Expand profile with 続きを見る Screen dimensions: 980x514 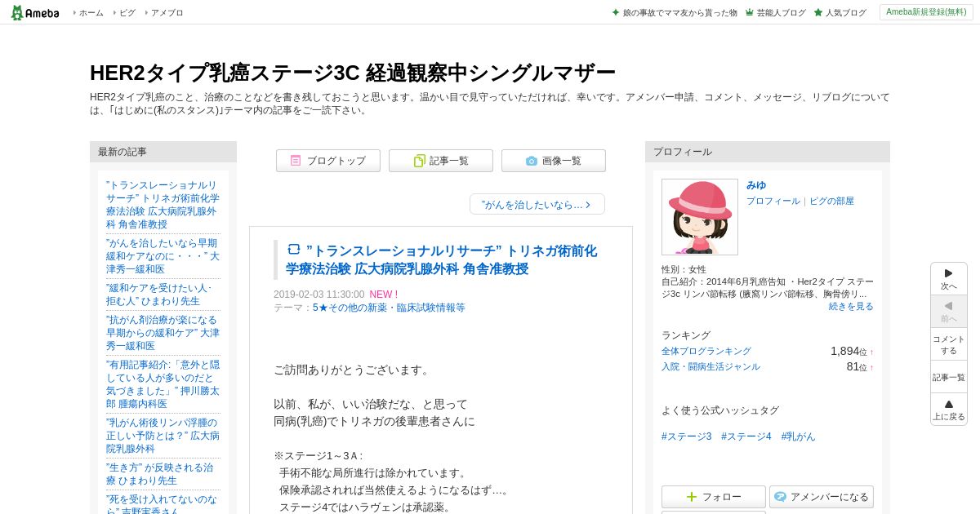click(x=851, y=306)
